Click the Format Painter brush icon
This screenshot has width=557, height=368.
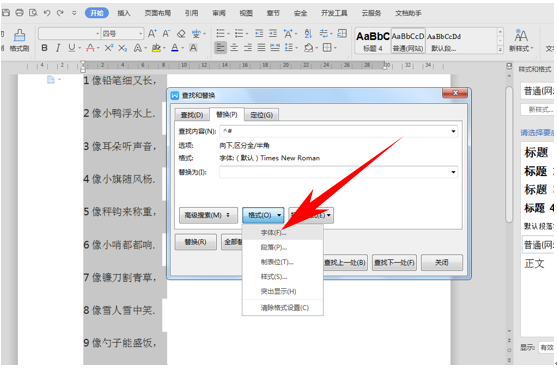[19, 36]
